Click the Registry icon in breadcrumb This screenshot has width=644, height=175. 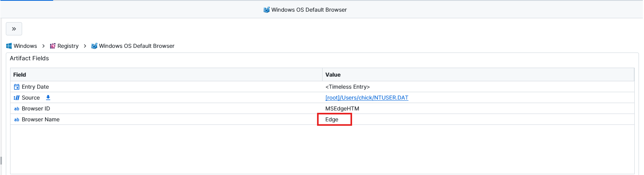click(x=53, y=46)
